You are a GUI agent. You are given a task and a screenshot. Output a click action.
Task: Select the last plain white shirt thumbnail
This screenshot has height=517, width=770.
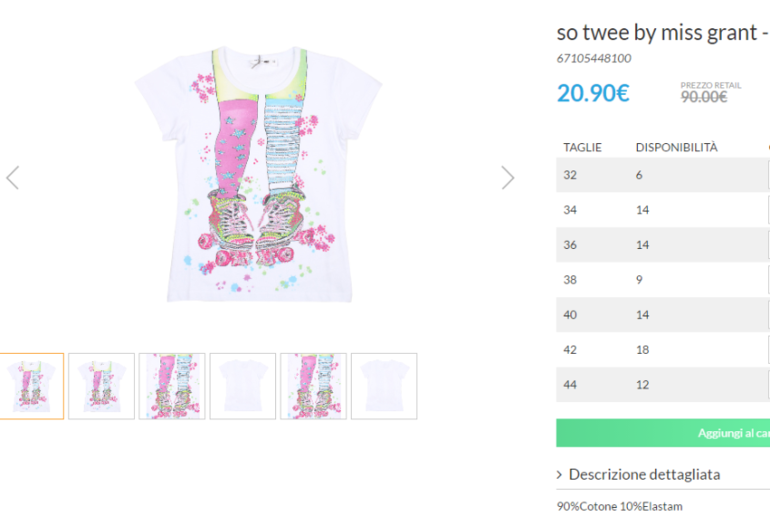point(384,386)
